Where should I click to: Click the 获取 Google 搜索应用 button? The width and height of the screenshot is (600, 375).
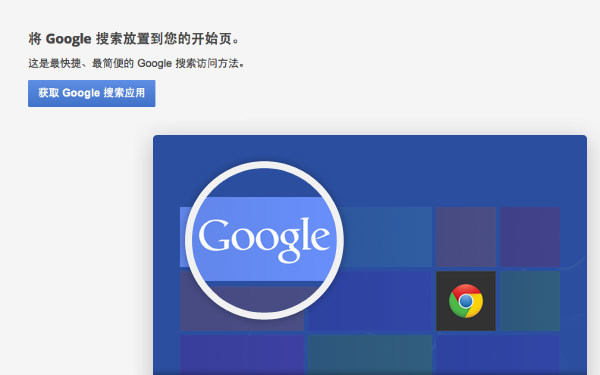[91, 93]
